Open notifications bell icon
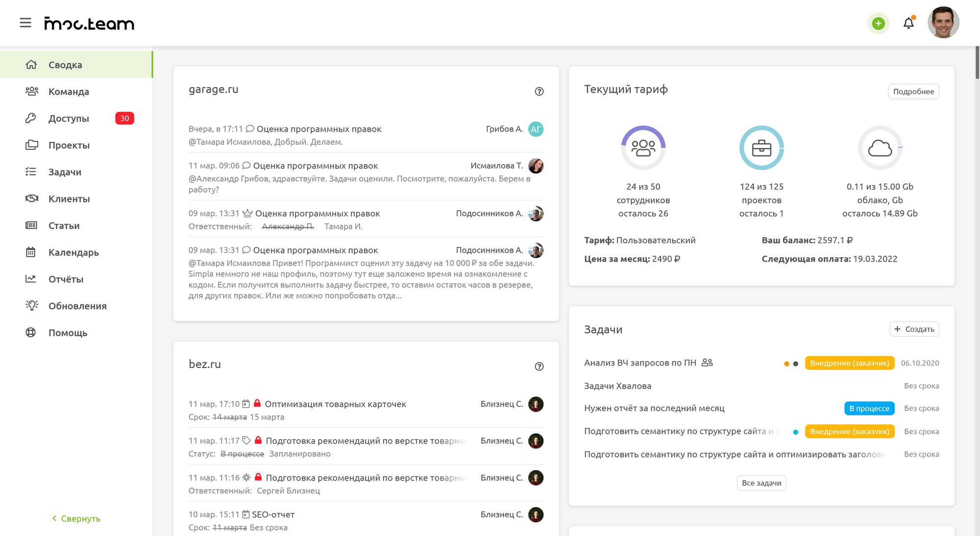980x536 pixels. 908,23
